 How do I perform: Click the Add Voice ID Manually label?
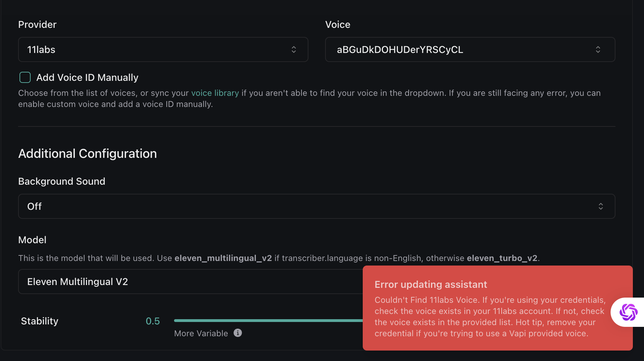87,77
